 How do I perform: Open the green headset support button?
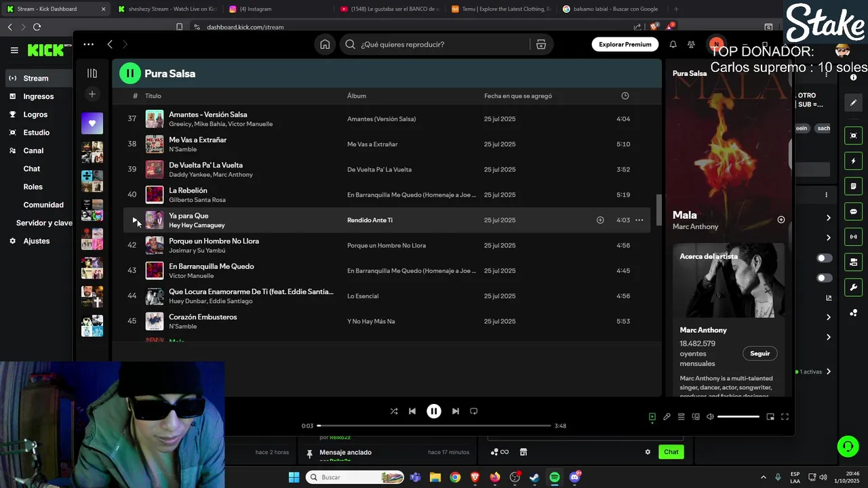[848, 446]
